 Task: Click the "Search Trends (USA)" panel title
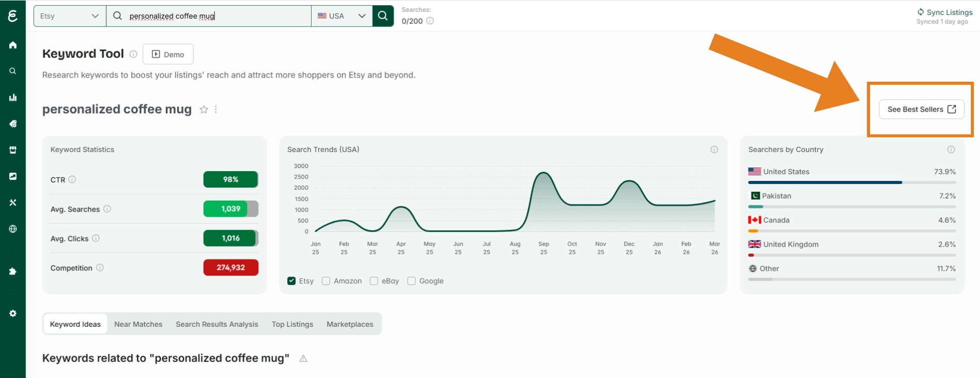[x=323, y=149]
